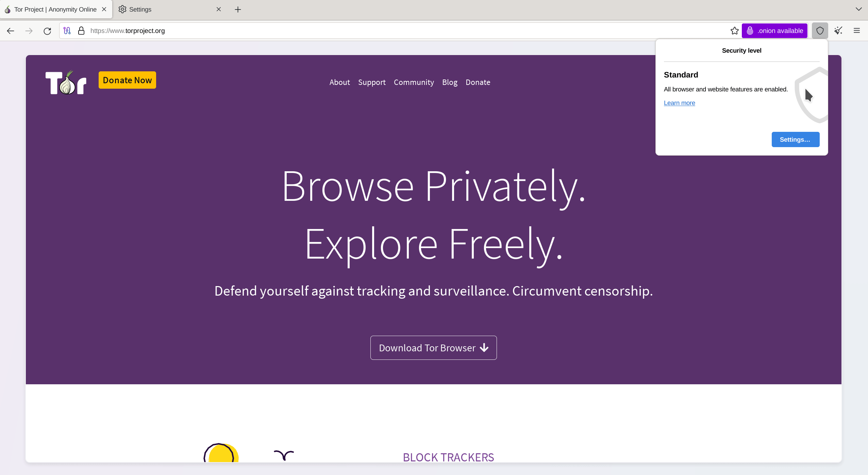Click the Learn more link
Screen dimensions: 868x475
679,103
